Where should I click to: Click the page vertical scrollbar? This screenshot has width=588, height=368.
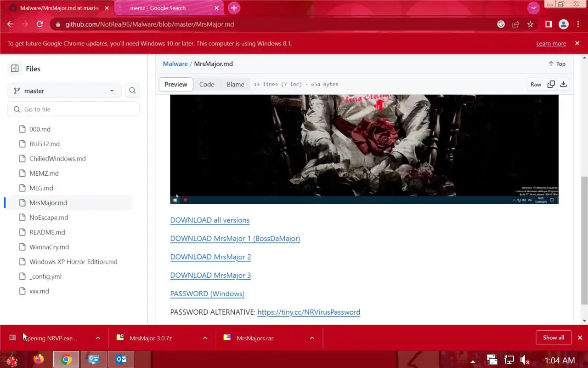584,240
